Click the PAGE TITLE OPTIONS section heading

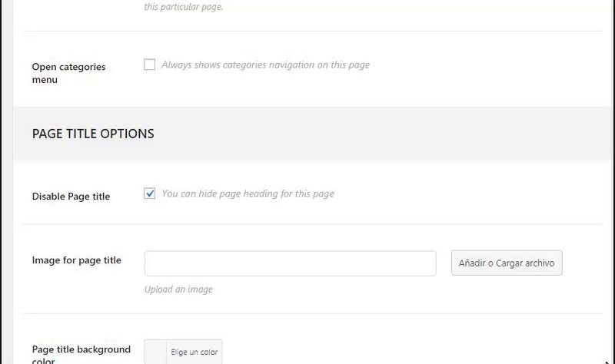(93, 134)
